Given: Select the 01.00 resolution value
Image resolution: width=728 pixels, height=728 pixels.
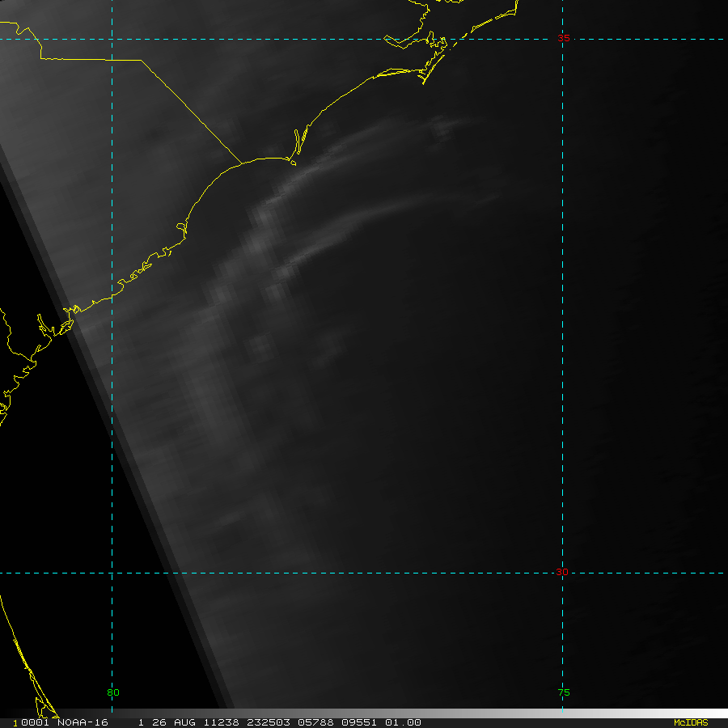Looking at the screenshot, I should tap(403, 722).
